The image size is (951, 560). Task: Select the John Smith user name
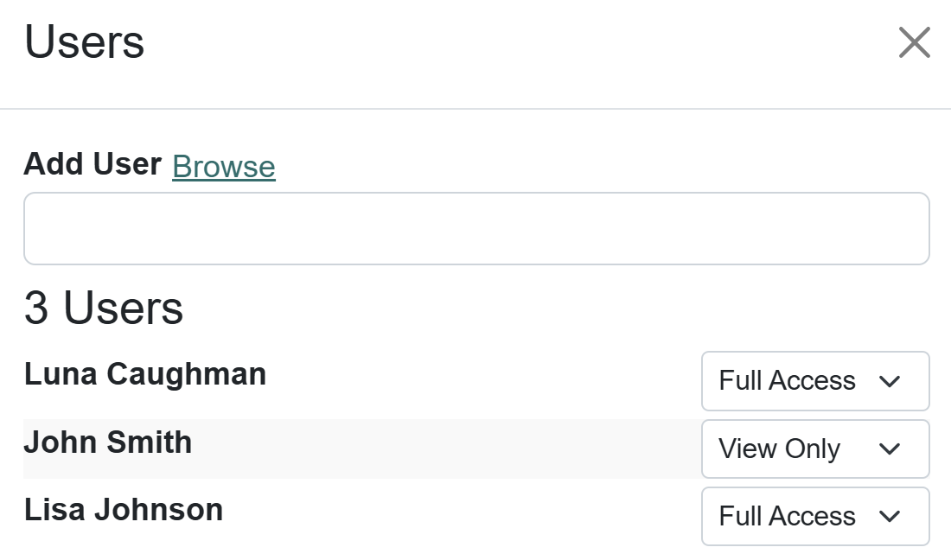click(x=108, y=442)
